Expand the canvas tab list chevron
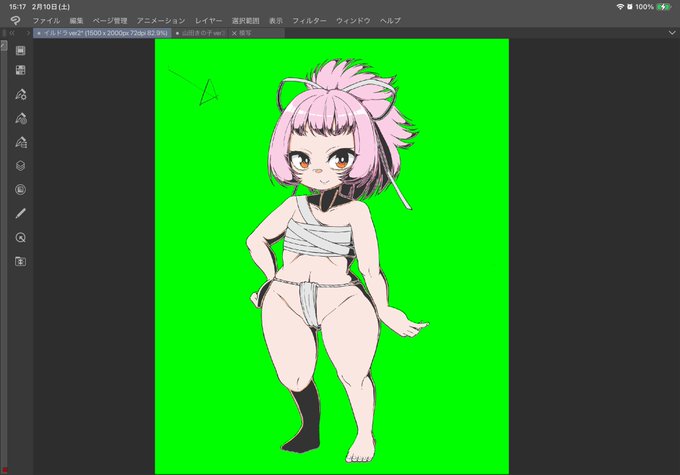Image resolution: width=680 pixels, height=475 pixels. coord(672,33)
